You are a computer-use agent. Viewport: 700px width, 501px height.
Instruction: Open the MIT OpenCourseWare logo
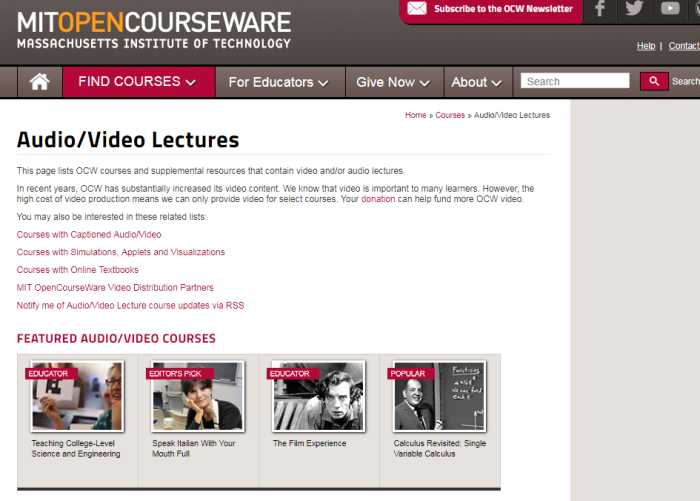point(154,29)
